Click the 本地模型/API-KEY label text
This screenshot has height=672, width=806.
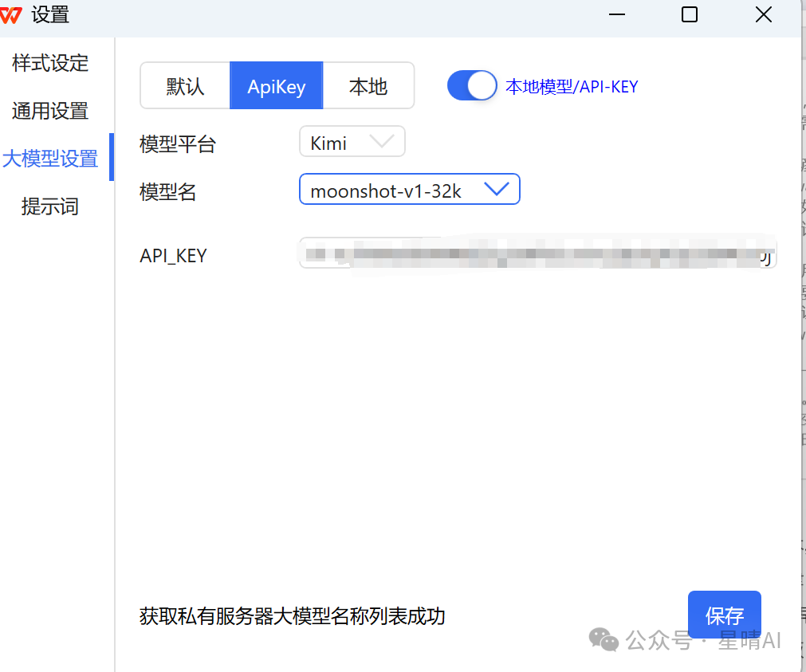(x=572, y=86)
